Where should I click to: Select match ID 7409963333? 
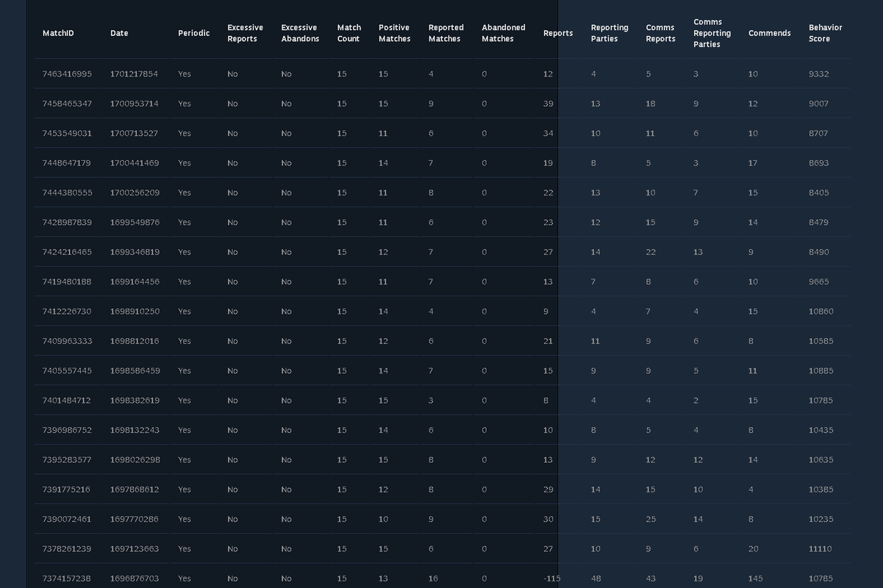click(67, 341)
